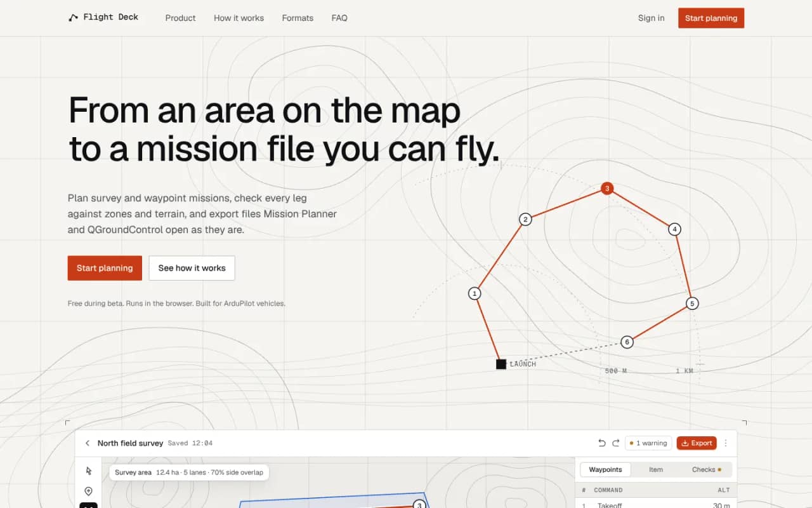Screen dimensions: 812x508
Task: Click the Flight Deck logo
Action: coord(103,18)
